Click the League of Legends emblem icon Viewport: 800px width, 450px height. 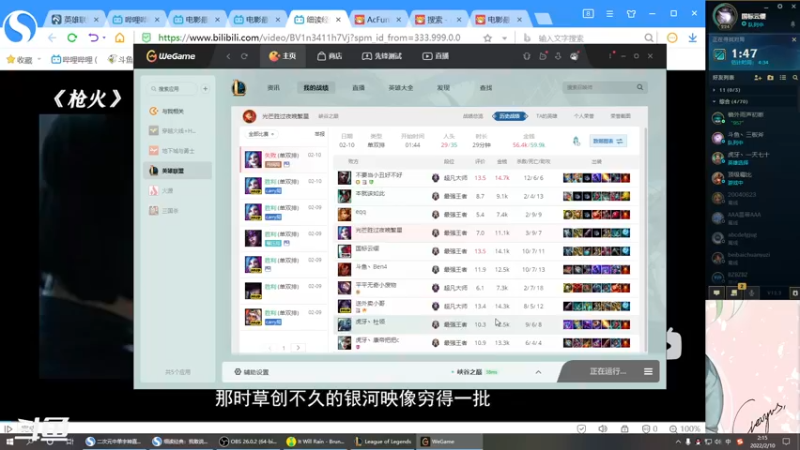pyautogui.click(x=239, y=88)
